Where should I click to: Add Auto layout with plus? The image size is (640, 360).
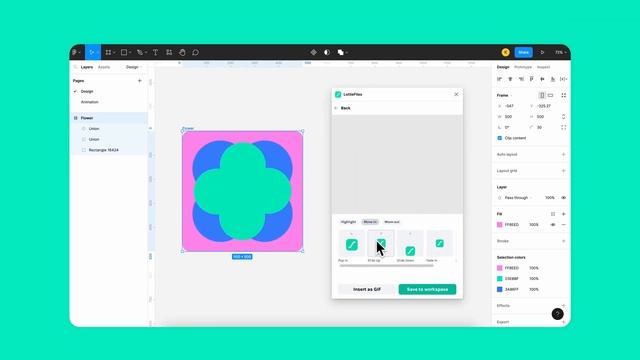point(564,154)
